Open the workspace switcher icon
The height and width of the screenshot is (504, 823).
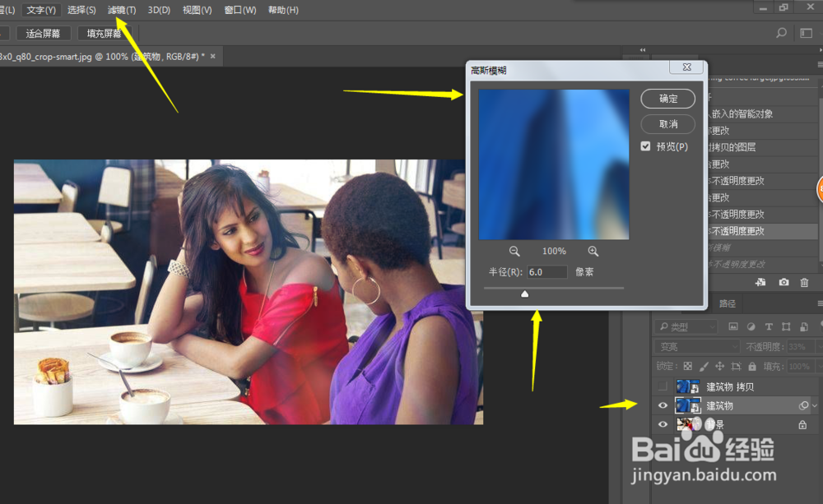pos(806,33)
